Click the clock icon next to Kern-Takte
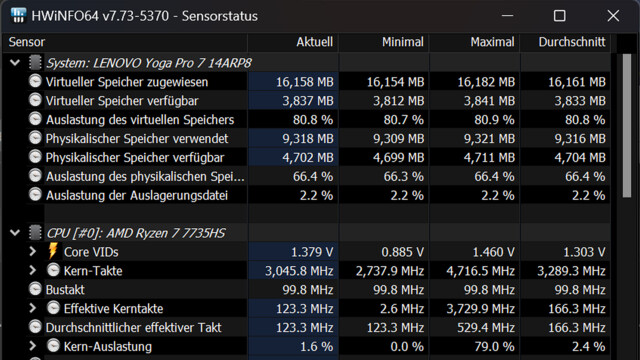The width and height of the screenshot is (640, 360). tap(53, 270)
